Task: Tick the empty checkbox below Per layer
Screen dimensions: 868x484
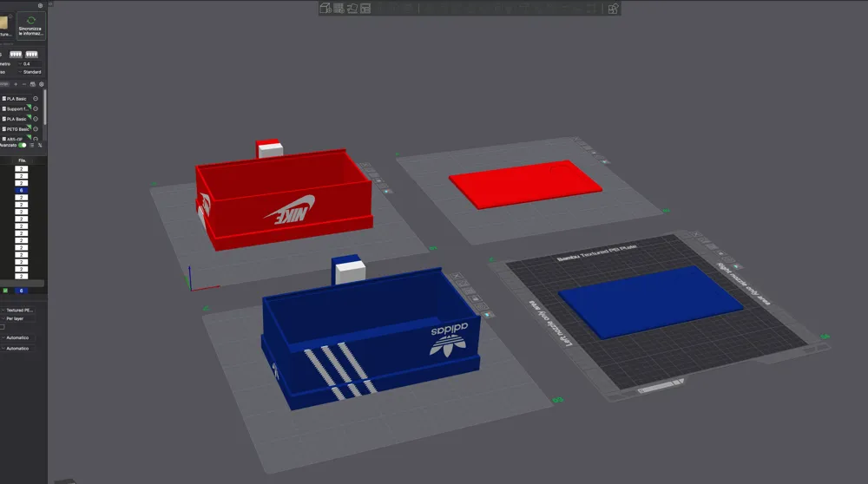Action: pyautogui.click(x=3, y=327)
